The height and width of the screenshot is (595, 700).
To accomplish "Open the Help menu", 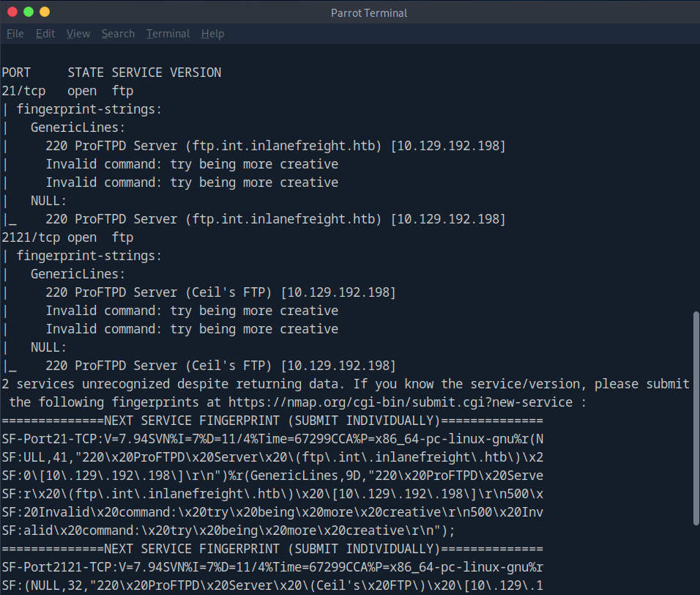I will (x=212, y=34).
